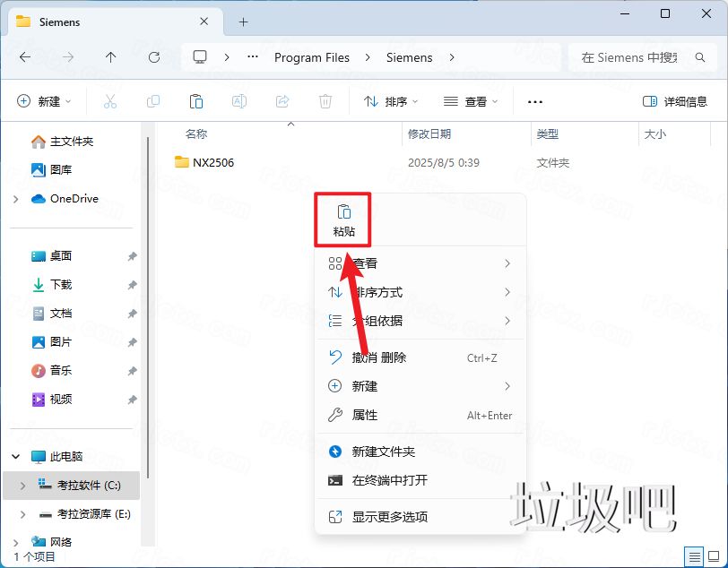728x568 pixels.
Task: Open the See more three-dots menu
Action: 535,102
